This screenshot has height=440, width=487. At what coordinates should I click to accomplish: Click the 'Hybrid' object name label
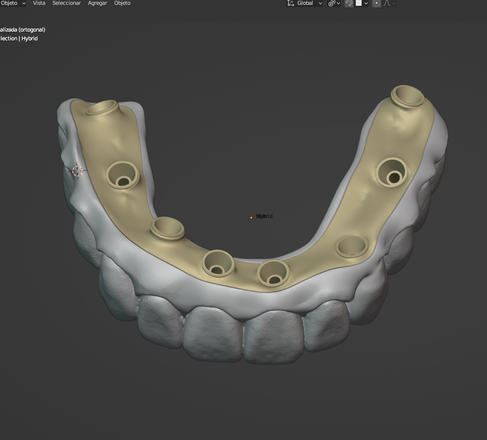(264, 216)
